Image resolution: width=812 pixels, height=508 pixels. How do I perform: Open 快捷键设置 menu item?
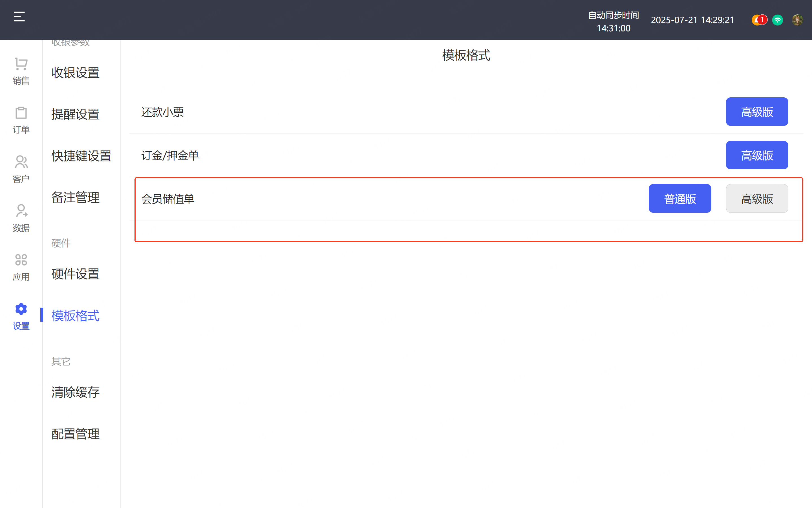pos(81,156)
